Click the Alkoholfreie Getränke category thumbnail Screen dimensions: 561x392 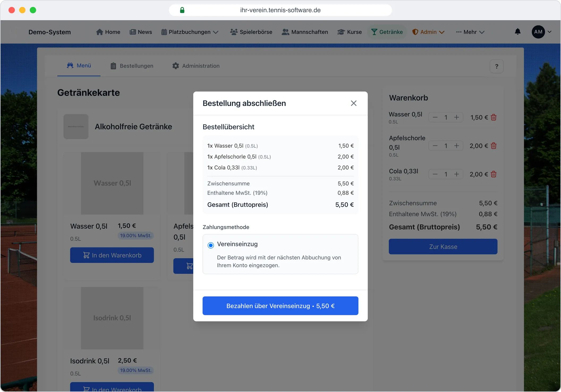76,126
